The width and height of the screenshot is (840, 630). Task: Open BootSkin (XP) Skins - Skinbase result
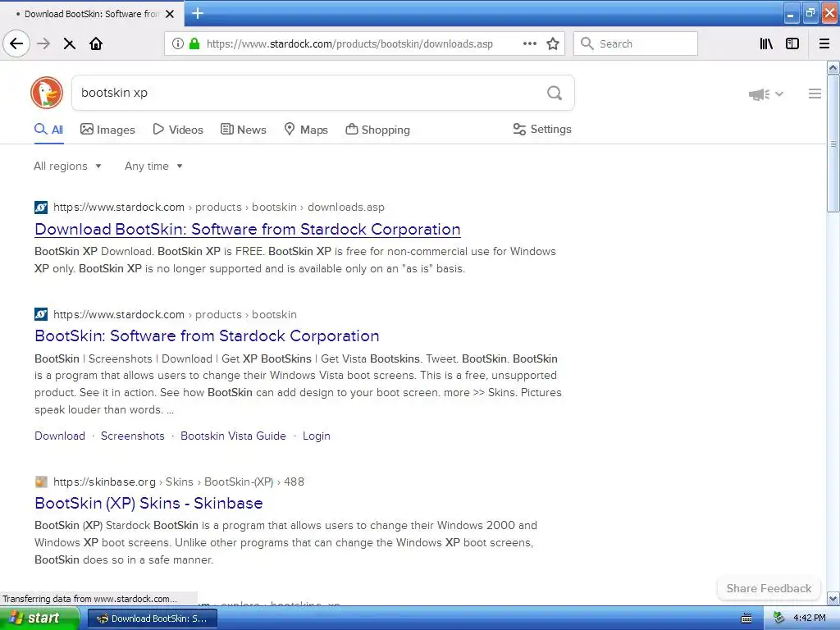[148, 503]
